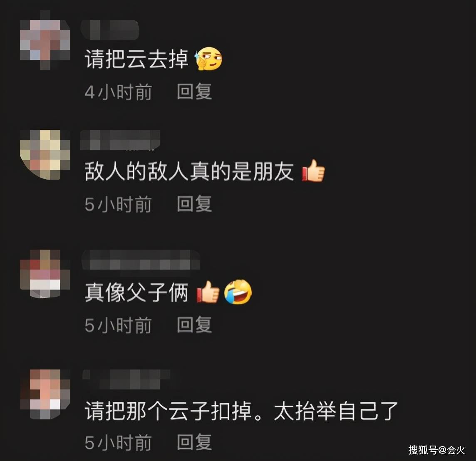Select the comment text 请把云去掉
This screenshot has width=476, height=461.
coord(136,59)
